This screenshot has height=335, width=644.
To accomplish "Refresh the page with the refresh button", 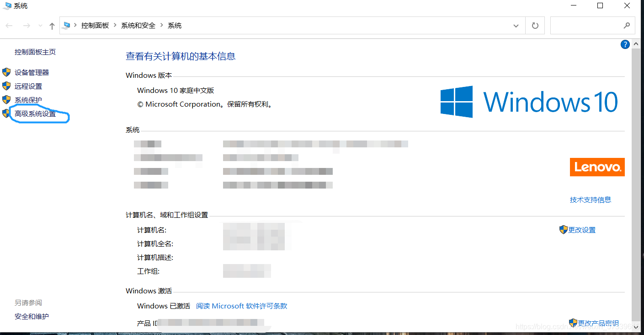I will pos(535,26).
